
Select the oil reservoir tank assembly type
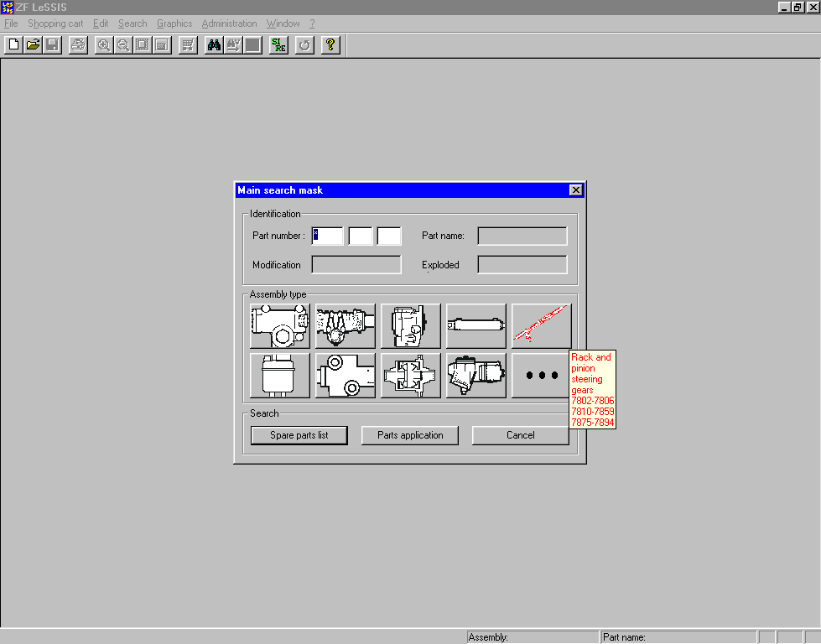coord(280,376)
